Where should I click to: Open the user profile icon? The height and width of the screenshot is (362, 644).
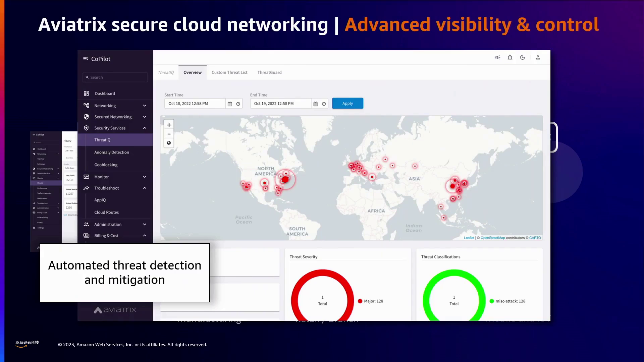pos(538,58)
